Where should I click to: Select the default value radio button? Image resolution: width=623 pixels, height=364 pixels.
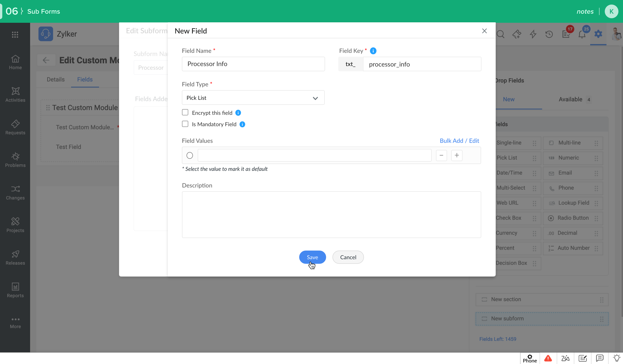[190, 155]
